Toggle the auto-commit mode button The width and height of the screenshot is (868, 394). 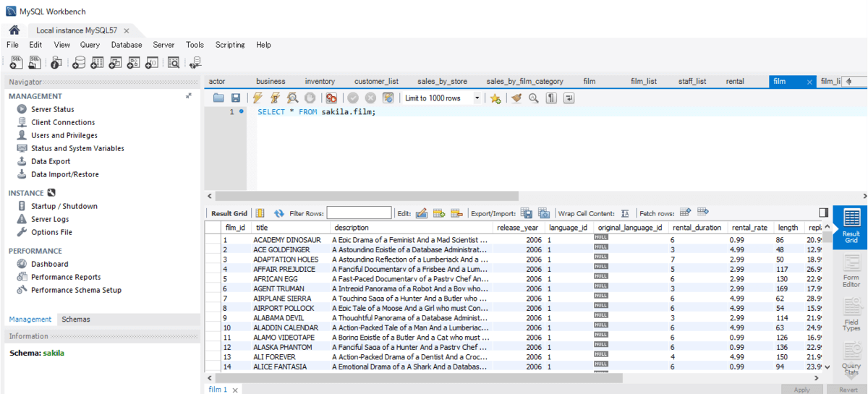[x=388, y=98]
